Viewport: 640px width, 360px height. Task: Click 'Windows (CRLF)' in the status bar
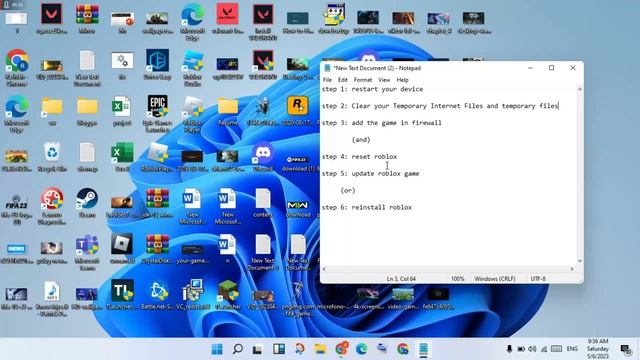click(495, 279)
